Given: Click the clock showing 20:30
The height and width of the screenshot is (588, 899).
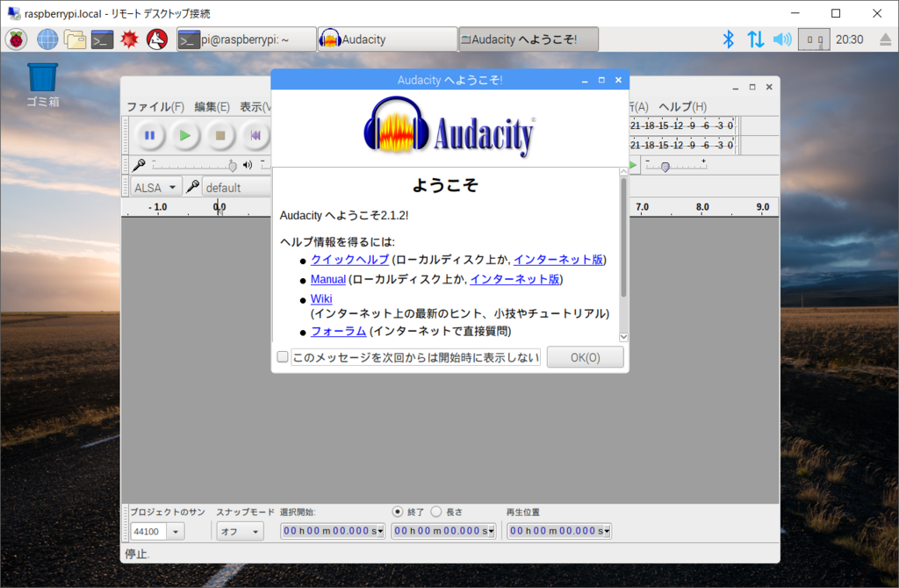Looking at the screenshot, I should pyautogui.click(x=849, y=39).
